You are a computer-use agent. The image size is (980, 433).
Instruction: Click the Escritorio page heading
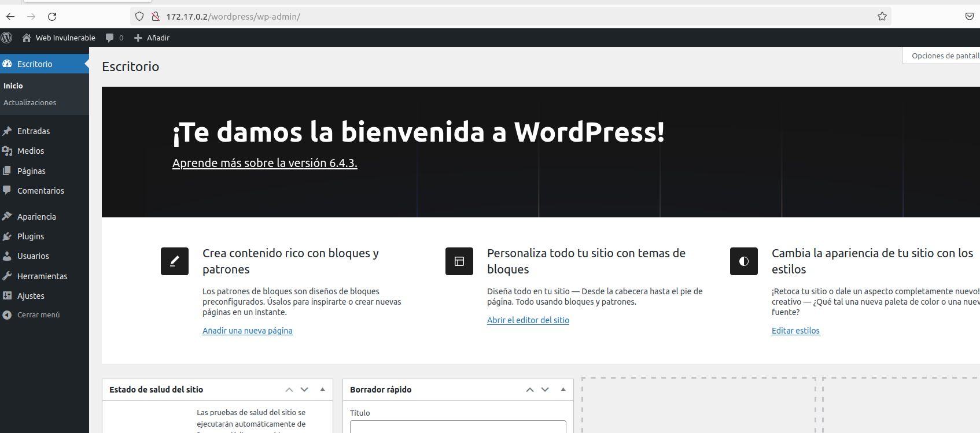(x=131, y=66)
